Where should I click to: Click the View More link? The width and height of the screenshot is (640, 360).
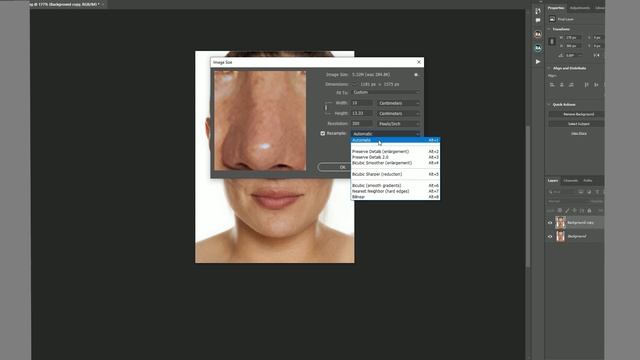coord(579,133)
